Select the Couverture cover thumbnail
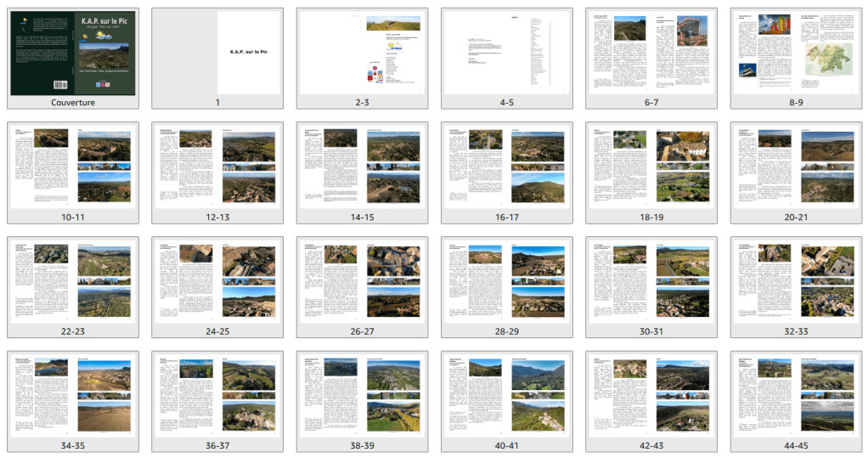 (72, 53)
